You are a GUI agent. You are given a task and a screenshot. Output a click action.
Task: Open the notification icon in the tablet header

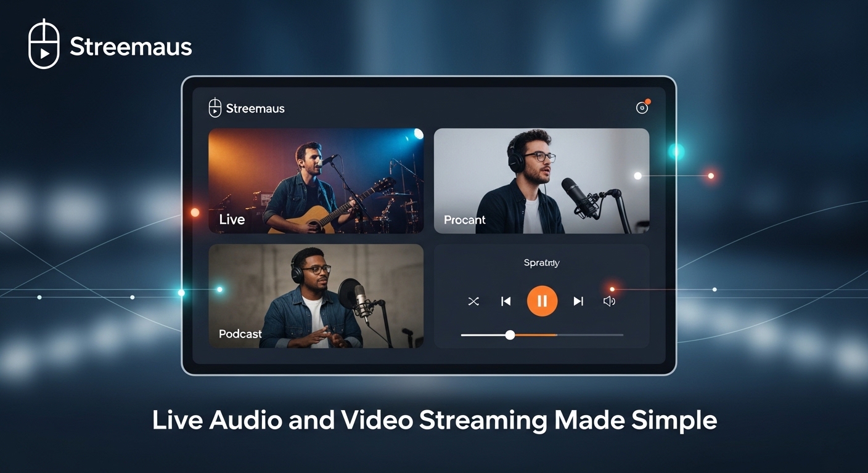coord(642,108)
